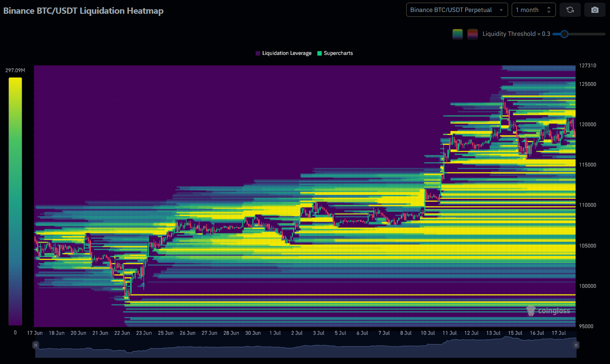Click the 13 Jul date axis label
The image size is (610, 364).
pyautogui.click(x=493, y=333)
